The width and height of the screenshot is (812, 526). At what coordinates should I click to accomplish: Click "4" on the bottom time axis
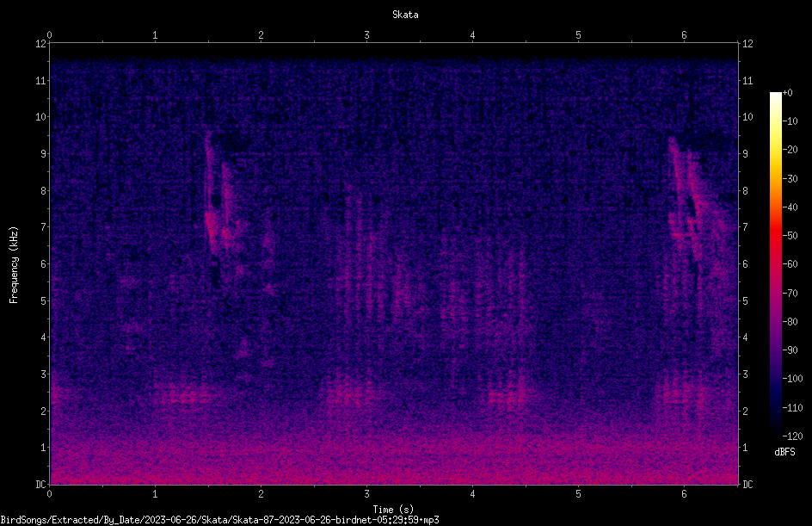click(472, 494)
